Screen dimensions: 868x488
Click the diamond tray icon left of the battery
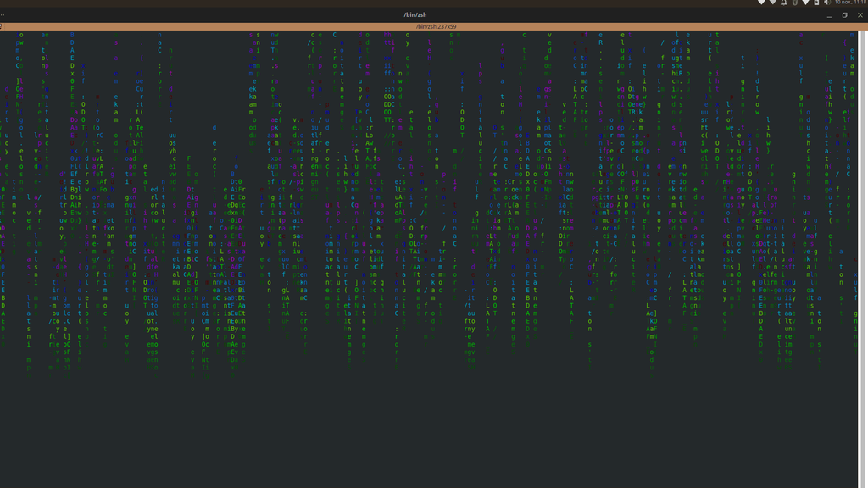(x=806, y=3)
